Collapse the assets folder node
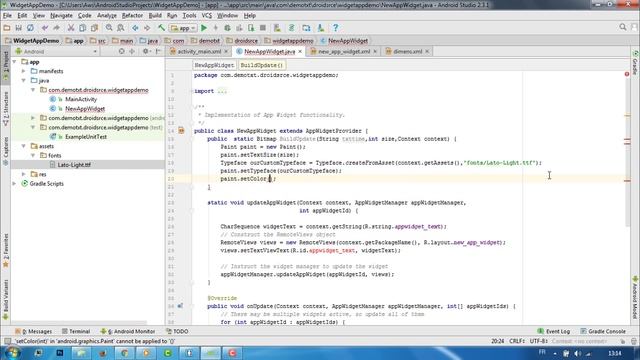The image size is (640, 360). pyautogui.click(x=24, y=146)
